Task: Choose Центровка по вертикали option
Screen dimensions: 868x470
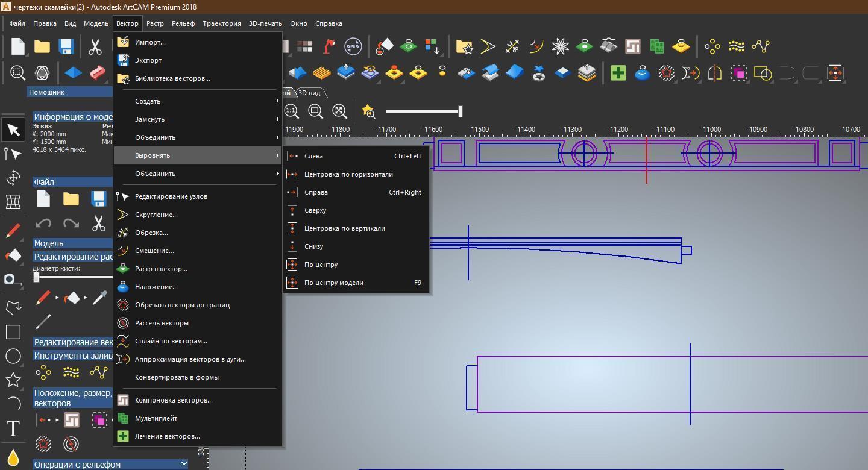Action: (356, 228)
